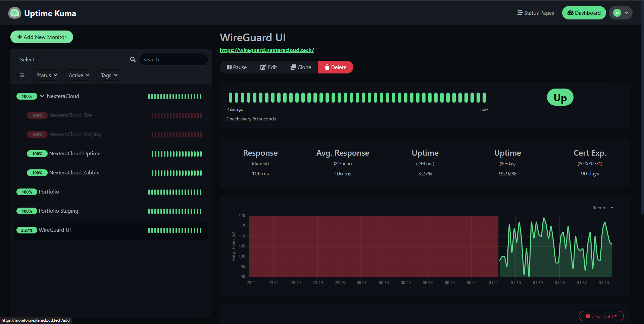Open the Edit pencil icon for WireGuard UI
Screen dimensions: 644x324
tap(264, 67)
